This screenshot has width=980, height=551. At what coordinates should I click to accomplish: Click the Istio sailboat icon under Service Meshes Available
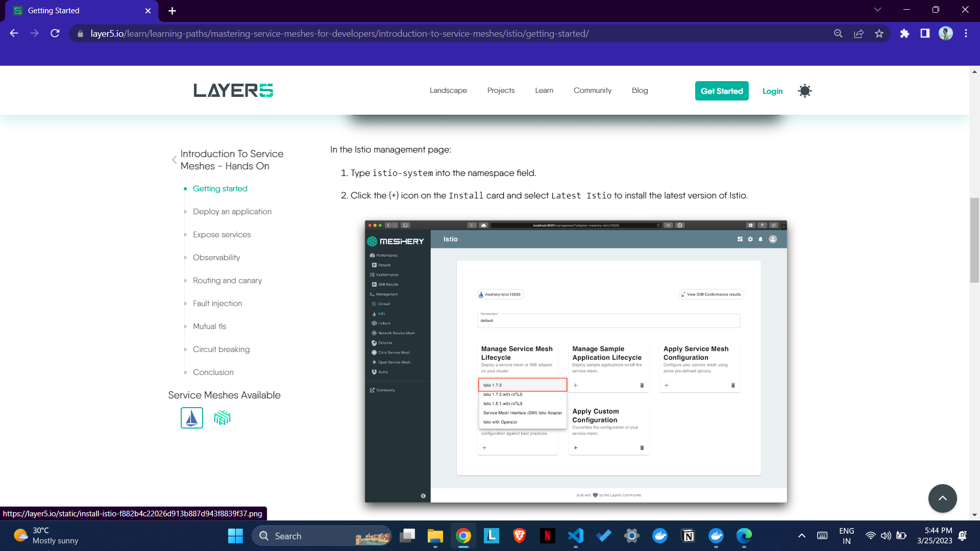pos(191,417)
